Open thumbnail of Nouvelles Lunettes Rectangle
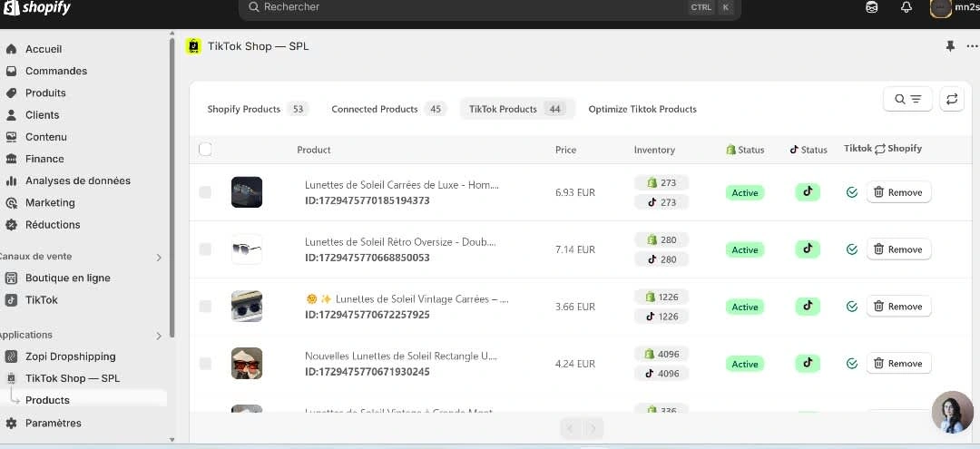This screenshot has height=449, width=980. [247, 364]
